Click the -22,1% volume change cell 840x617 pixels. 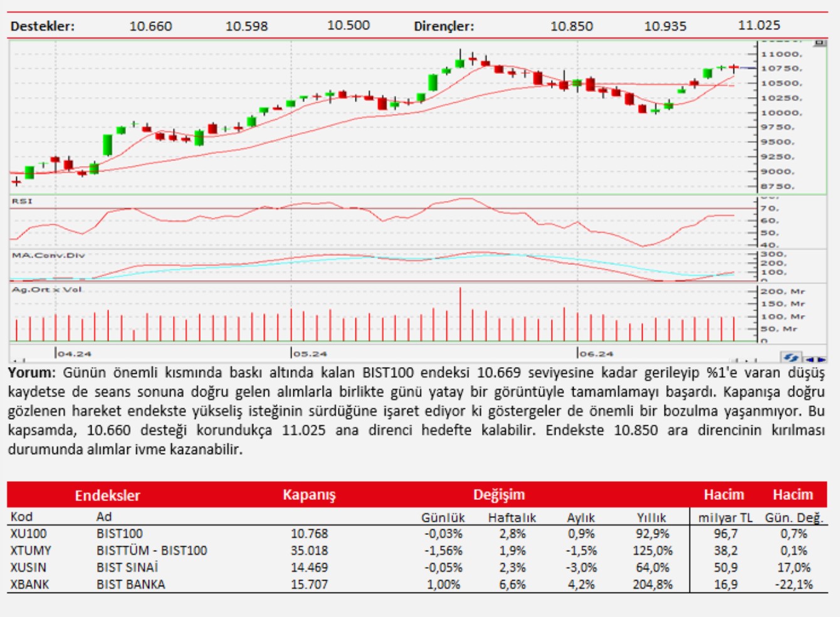pos(794,584)
